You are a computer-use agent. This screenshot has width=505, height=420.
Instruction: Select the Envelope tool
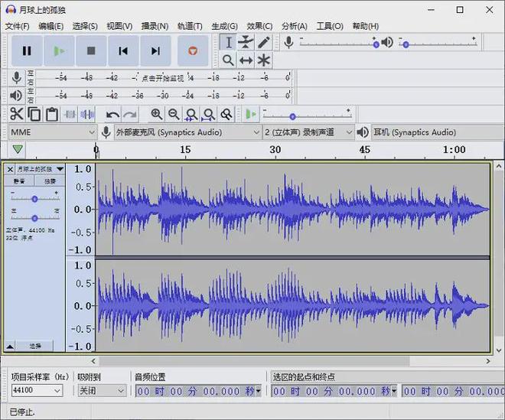[x=246, y=42]
